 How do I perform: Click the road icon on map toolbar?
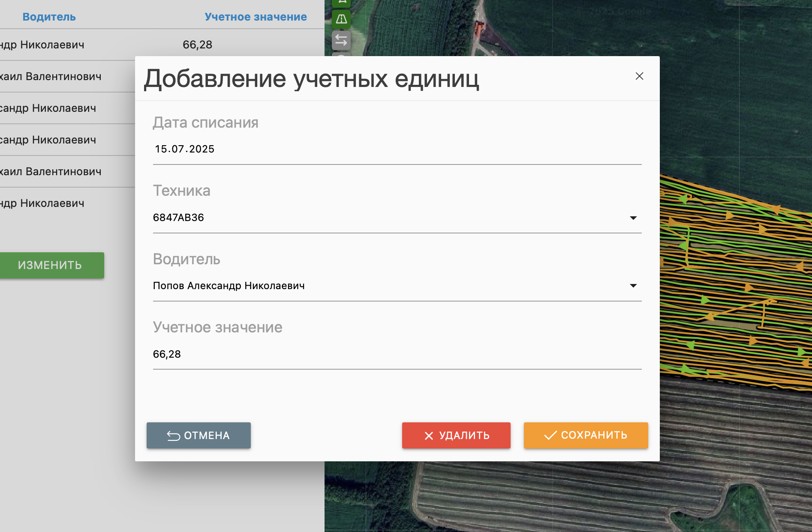(x=341, y=19)
